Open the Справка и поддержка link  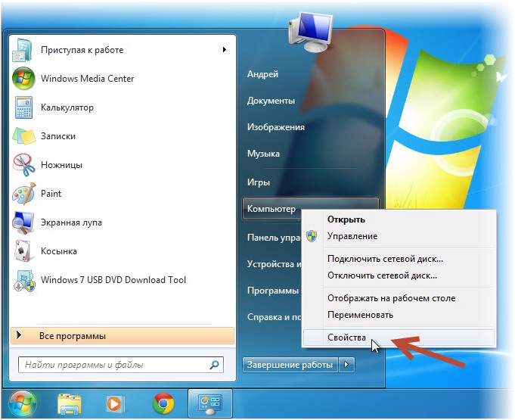(x=275, y=317)
